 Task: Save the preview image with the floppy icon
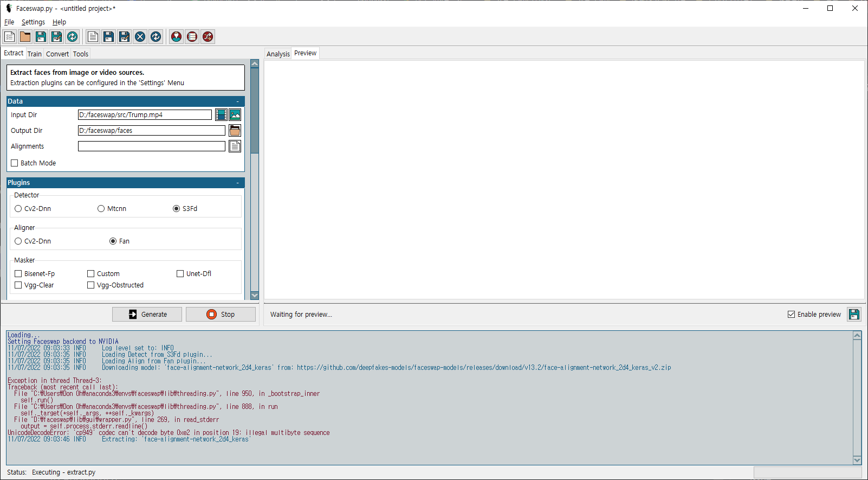[854, 314]
